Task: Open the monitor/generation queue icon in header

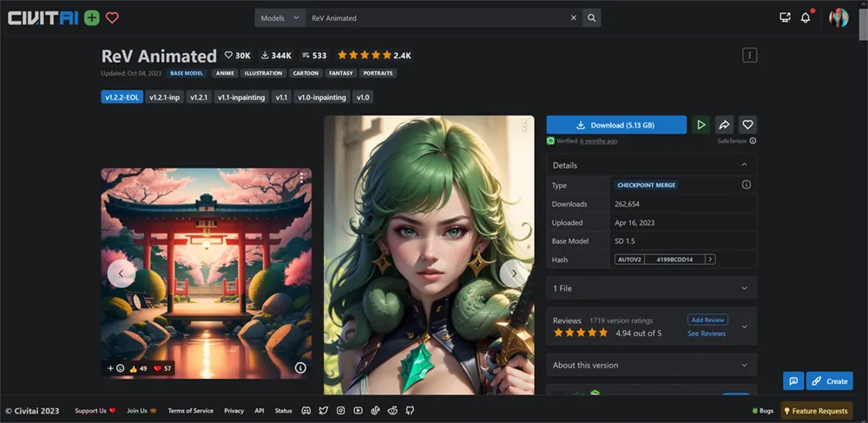Action: pos(785,17)
